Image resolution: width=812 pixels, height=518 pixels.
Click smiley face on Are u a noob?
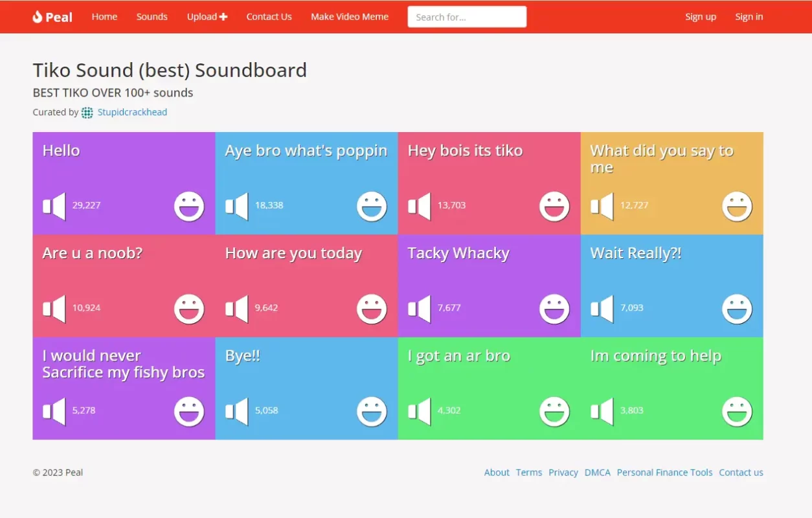[189, 309]
